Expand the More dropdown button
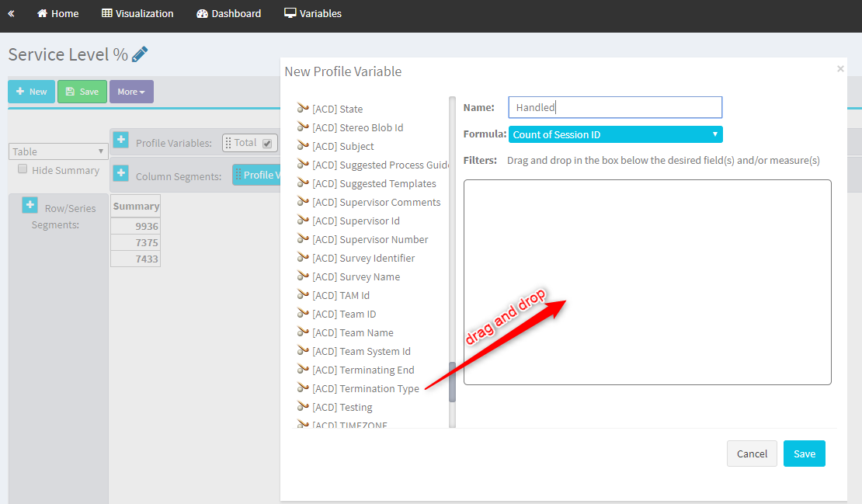Viewport: 862px width, 504px height. (131, 92)
